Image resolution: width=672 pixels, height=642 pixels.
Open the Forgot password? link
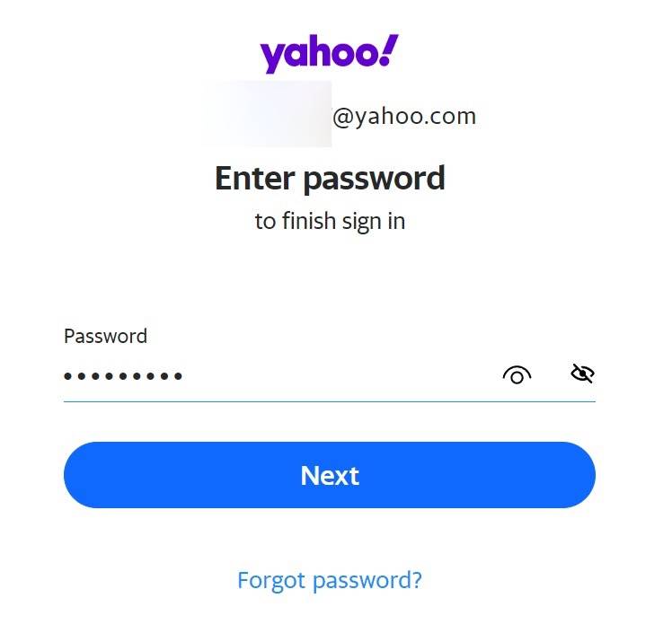click(329, 580)
